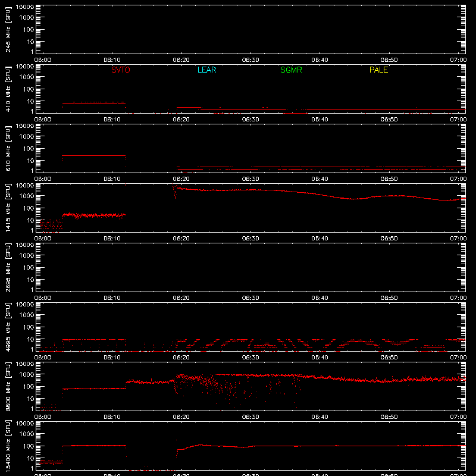Click the 100 tick on the 245 MHz panel

pyautogui.click(x=29, y=30)
